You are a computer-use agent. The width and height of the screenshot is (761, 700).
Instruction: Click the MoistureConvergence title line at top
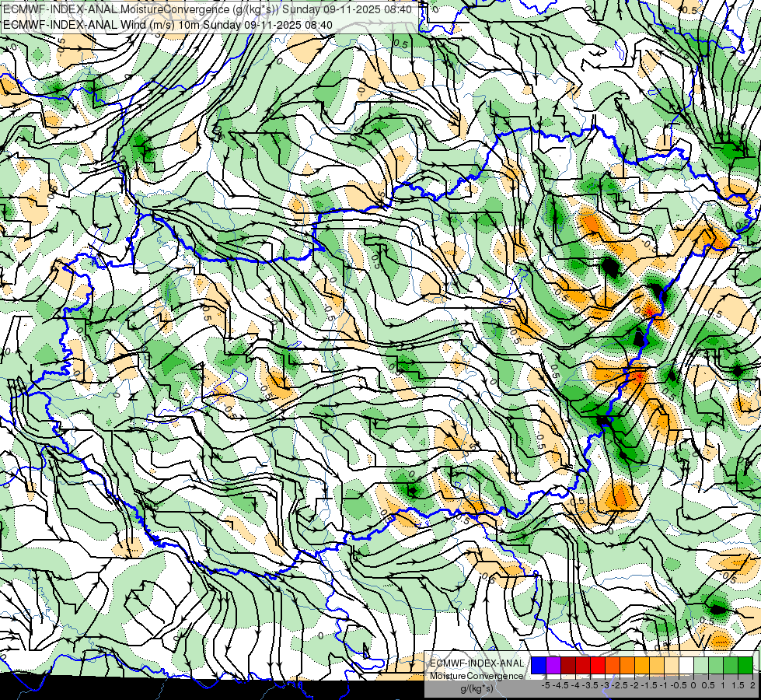click(208, 9)
